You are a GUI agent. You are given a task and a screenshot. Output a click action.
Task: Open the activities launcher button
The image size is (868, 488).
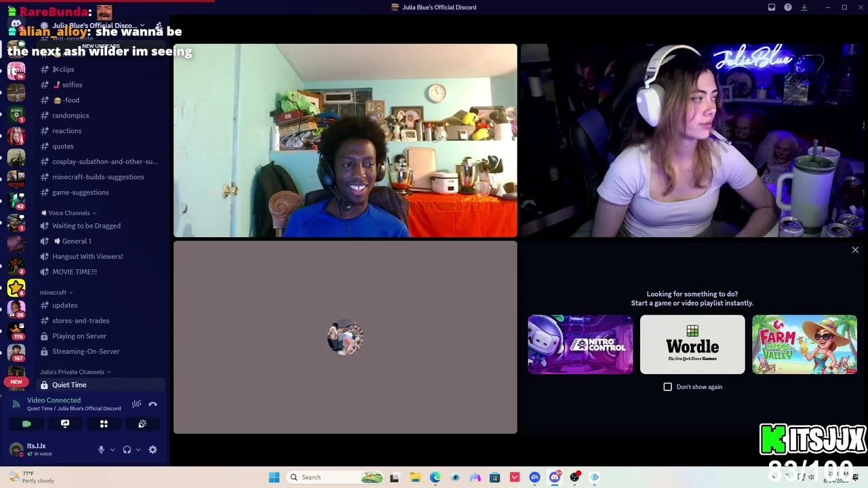(x=104, y=424)
